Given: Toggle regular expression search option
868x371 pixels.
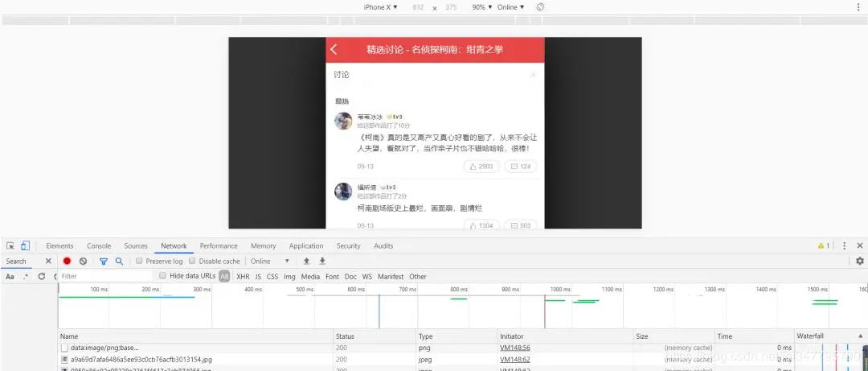Looking at the screenshot, I should click(x=26, y=276).
